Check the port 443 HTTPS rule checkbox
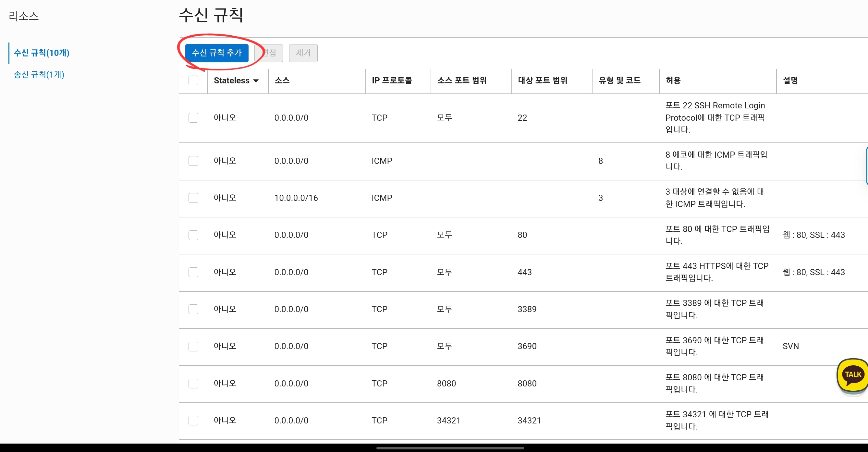The height and width of the screenshot is (452, 868). click(193, 272)
